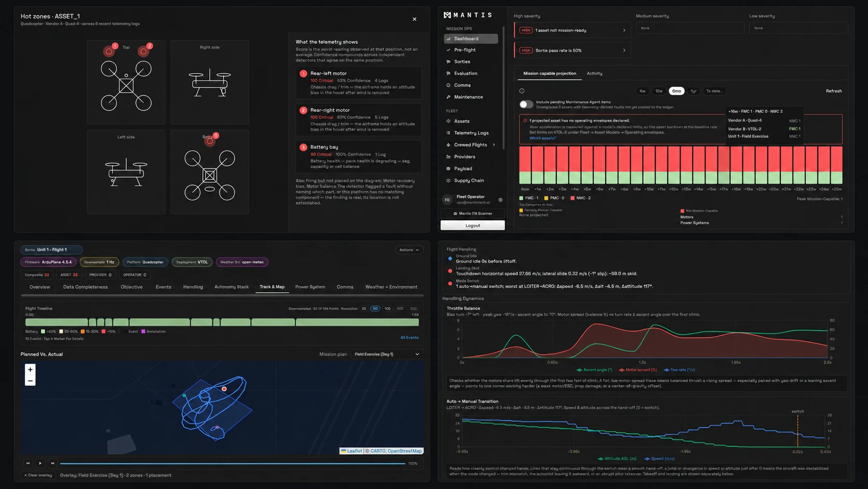Set timeline resolution to 25

click(x=364, y=309)
